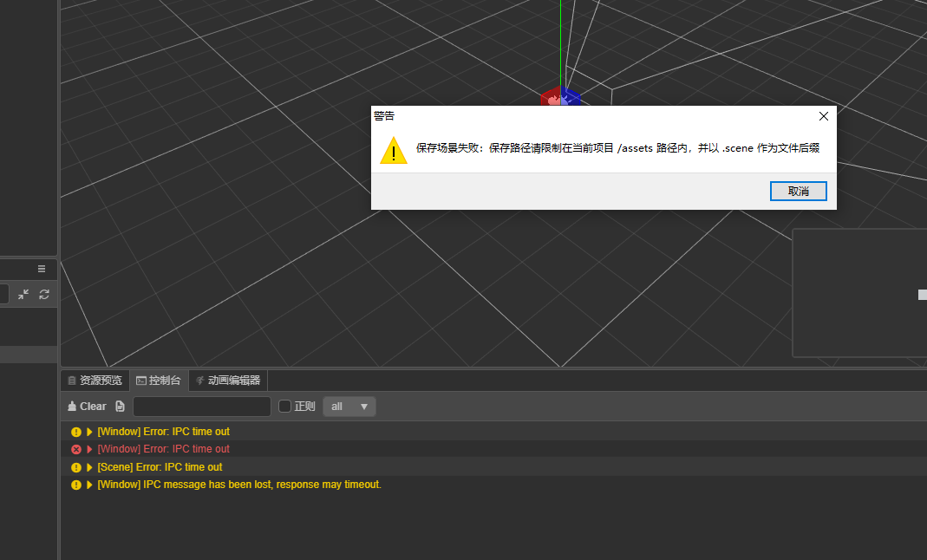The image size is (927, 560).
Task: Click warning icon of [Scene] Error row
Action: click(76, 467)
